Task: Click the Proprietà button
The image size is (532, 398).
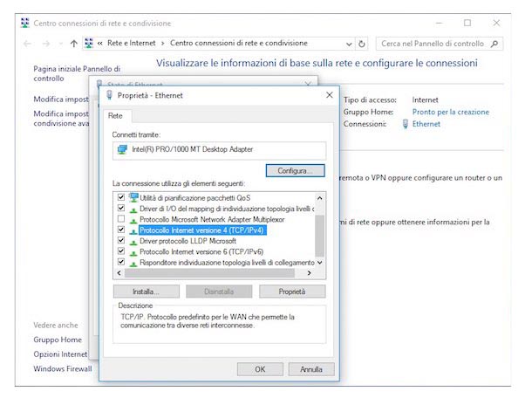Action: [x=292, y=292]
